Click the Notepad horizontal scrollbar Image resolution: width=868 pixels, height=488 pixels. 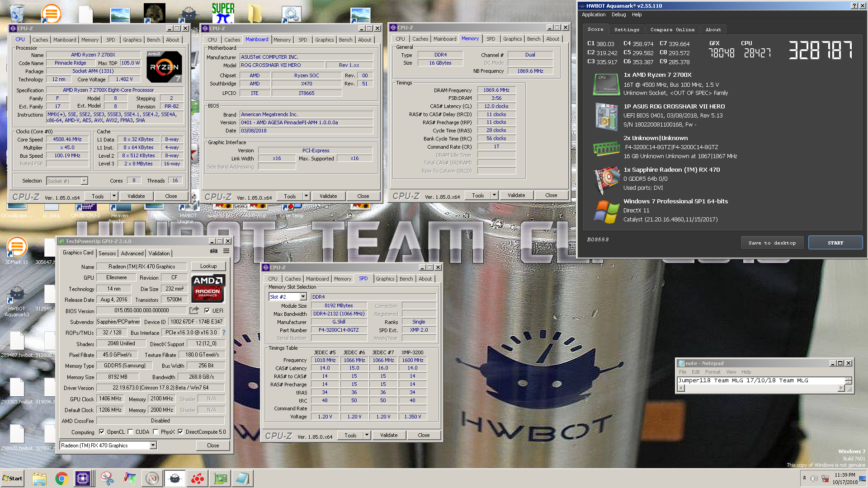pyautogui.click(x=762, y=388)
